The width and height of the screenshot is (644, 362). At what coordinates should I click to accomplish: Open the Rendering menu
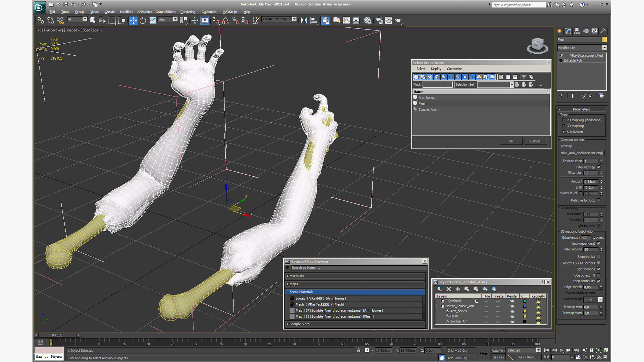pos(187,12)
